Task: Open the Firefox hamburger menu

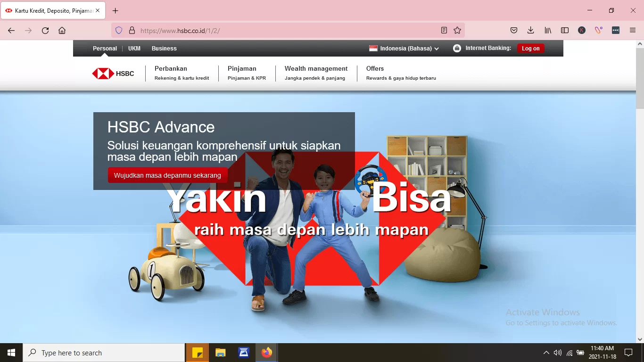Action: point(633,30)
